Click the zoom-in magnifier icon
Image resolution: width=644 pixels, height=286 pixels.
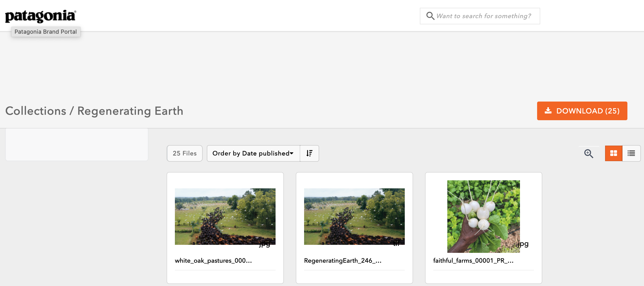pyautogui.click(x=588, y=153)
